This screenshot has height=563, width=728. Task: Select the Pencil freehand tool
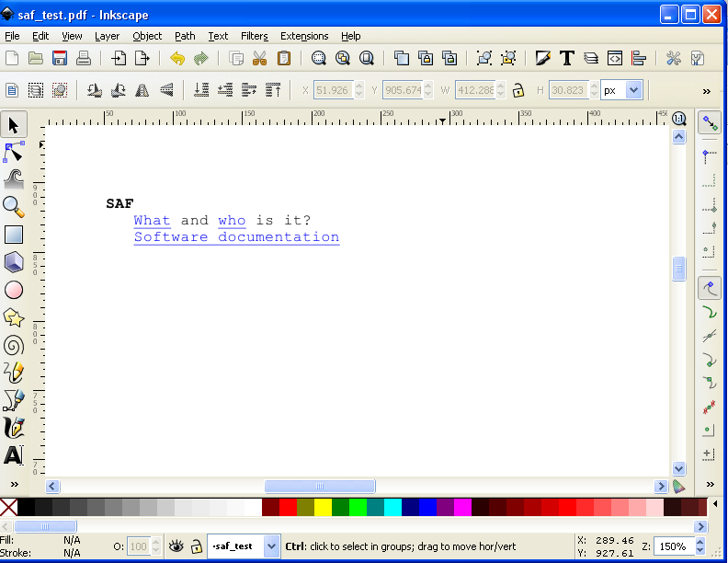14,373
